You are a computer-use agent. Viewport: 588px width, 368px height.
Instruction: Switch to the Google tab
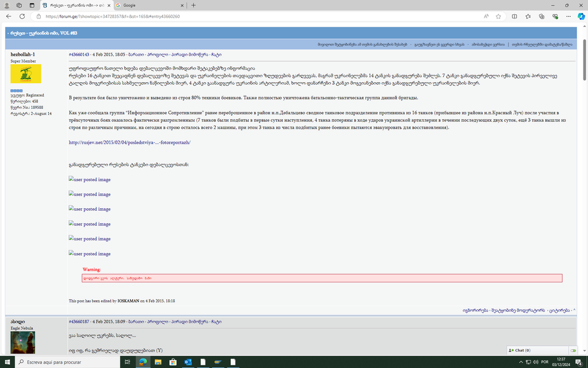[150, 5]
